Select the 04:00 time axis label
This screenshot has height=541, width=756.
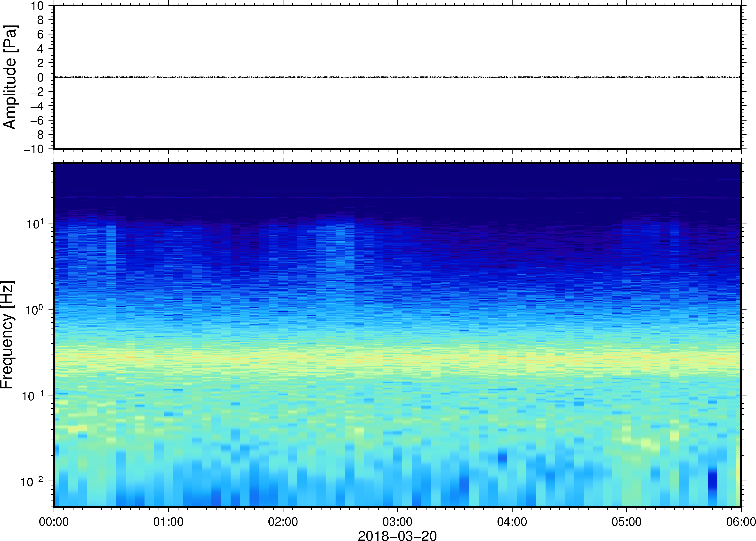[512, 522]
